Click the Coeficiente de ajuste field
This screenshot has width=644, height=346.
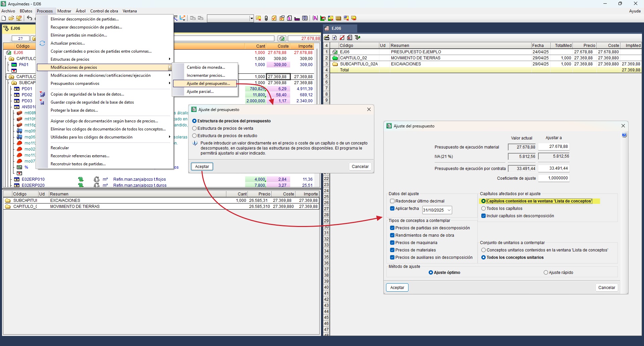point(554,178)
